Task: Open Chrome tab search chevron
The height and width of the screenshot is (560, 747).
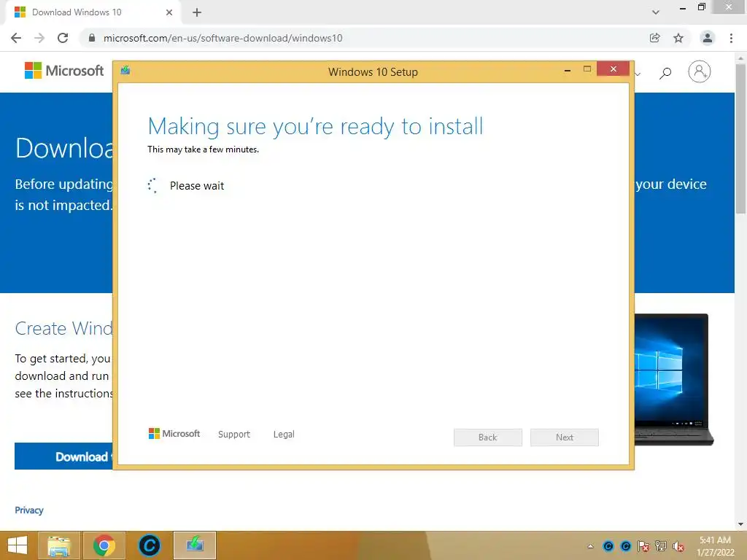Action: 656,12
